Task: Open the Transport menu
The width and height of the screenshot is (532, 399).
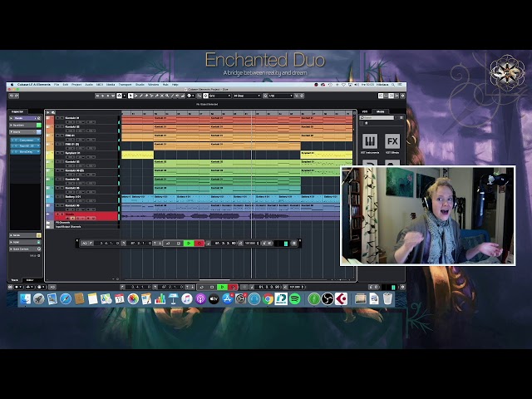Action: [125, 84]
